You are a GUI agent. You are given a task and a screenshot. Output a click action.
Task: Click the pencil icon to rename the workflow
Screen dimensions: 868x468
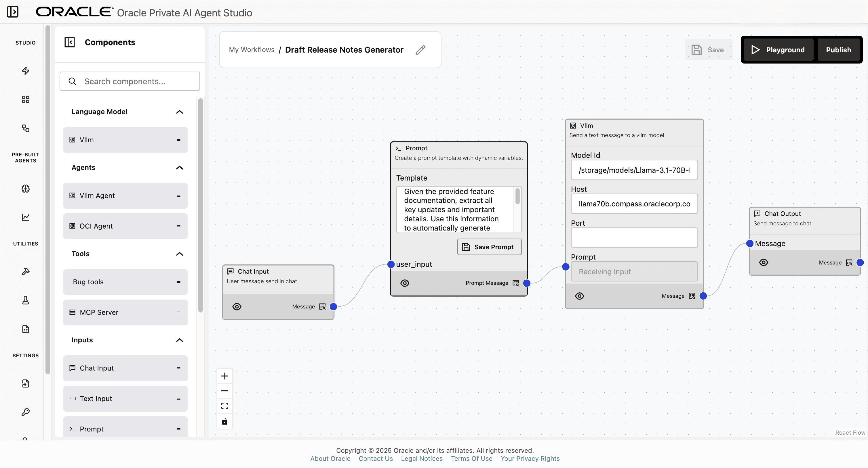(420, 49)
